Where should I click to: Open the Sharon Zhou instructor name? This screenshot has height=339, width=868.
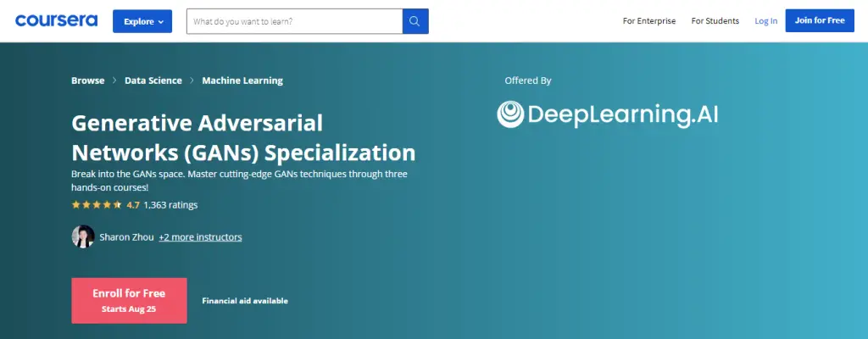coord(127,237)
